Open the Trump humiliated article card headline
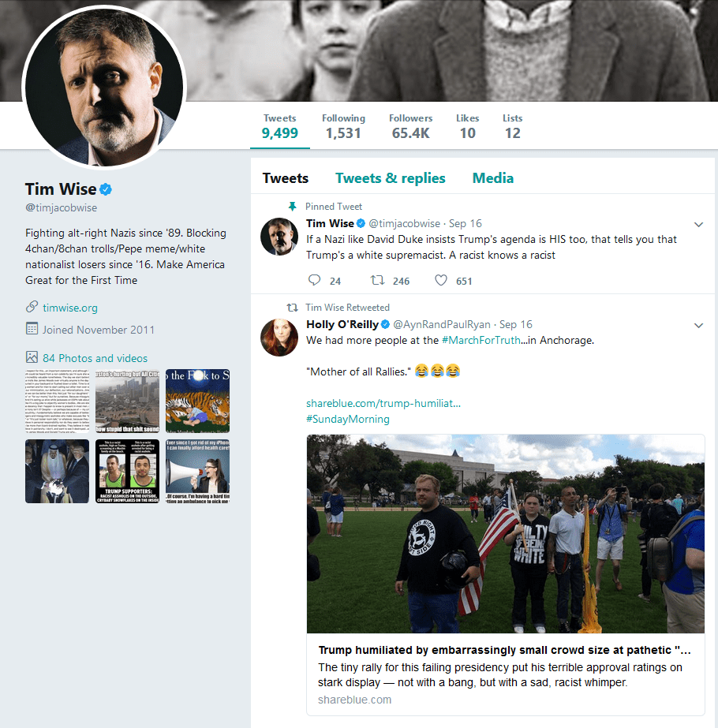The height and width of the screenshot is (728, 718). [505, 650]
